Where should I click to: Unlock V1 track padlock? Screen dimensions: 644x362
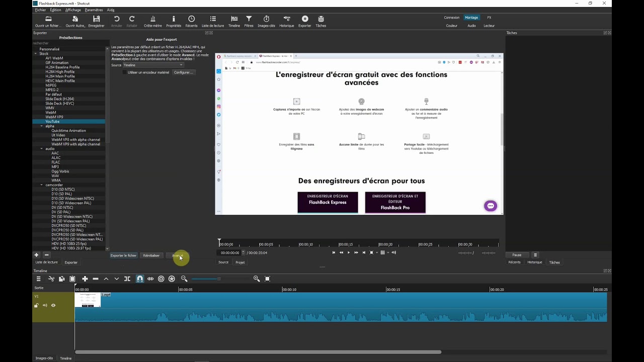pos(37,305)
